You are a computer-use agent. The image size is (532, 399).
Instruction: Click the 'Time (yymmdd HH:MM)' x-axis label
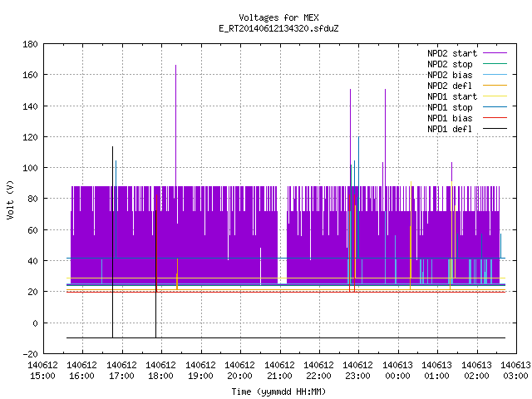(278, 392)
